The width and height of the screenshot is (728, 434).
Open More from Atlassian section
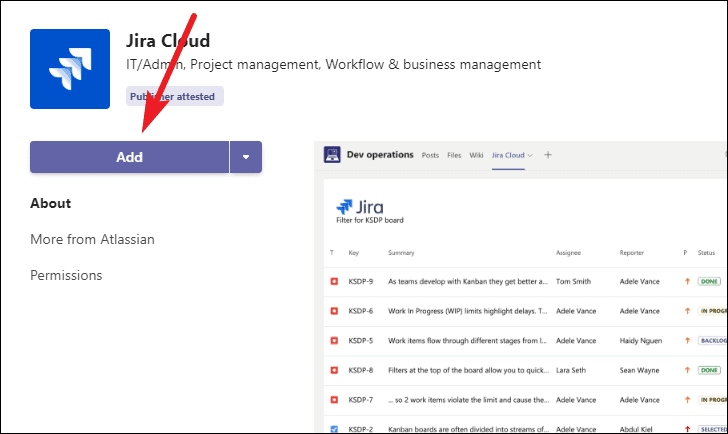click(x=92, y=240)
